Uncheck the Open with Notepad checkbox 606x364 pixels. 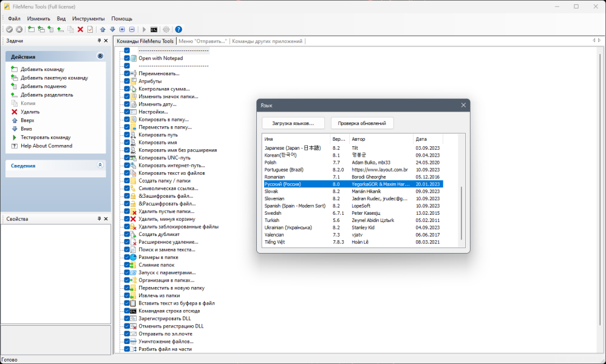(x=127, y=58)
